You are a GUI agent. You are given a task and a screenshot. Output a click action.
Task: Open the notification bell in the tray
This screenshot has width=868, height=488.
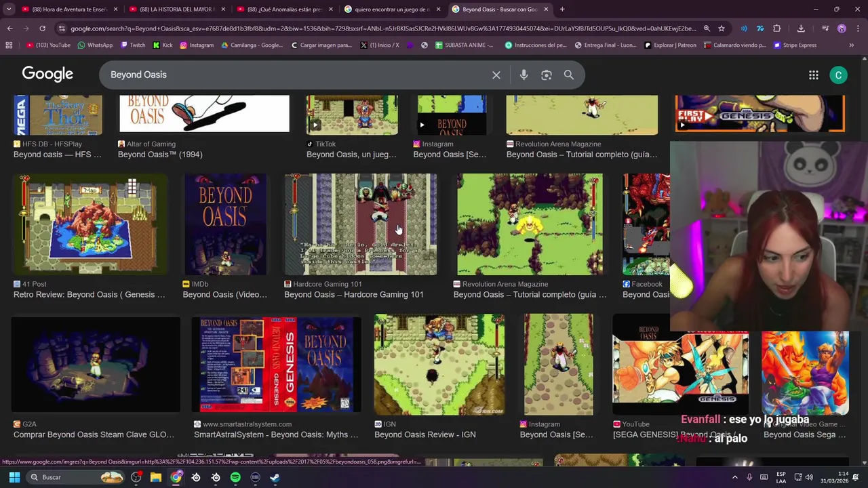pyautogui.click(x=856, y=477)
